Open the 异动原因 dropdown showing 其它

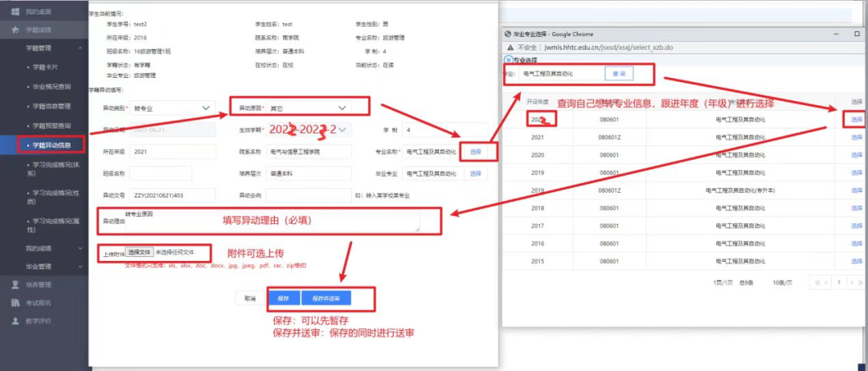pos(309,108)
